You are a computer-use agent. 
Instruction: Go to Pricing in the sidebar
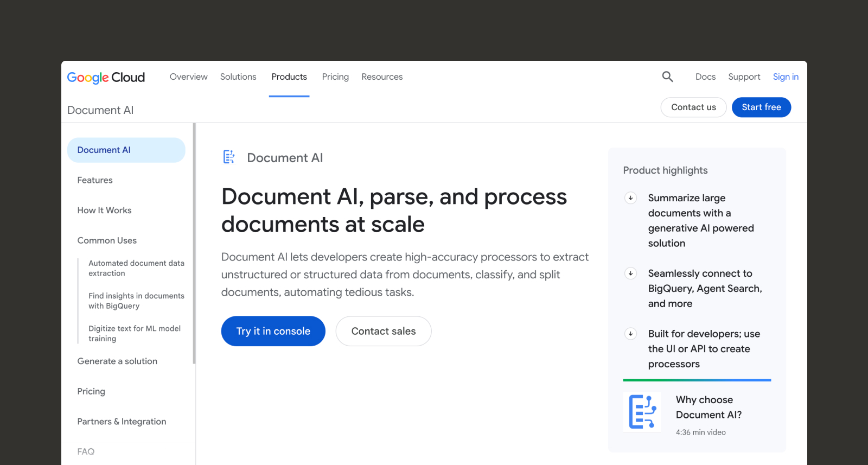click(x=91, y=391)
